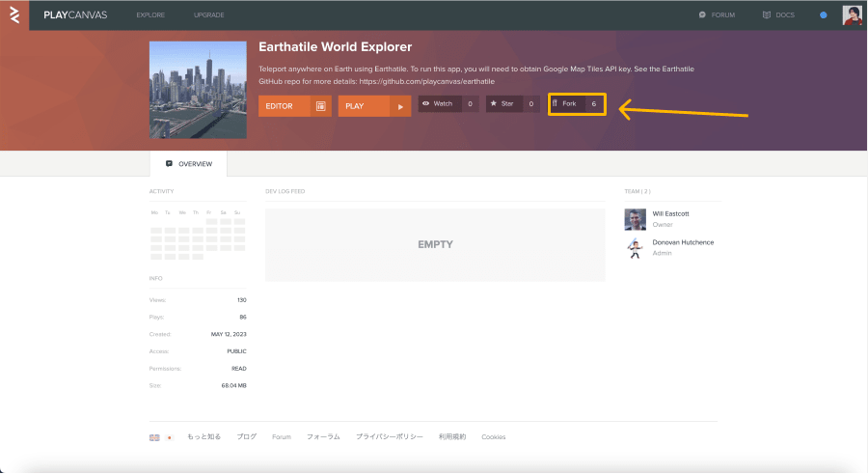This screenshot has height=474, width=868.
Task: Open the user profile avatar
Action: coord(852,15)
